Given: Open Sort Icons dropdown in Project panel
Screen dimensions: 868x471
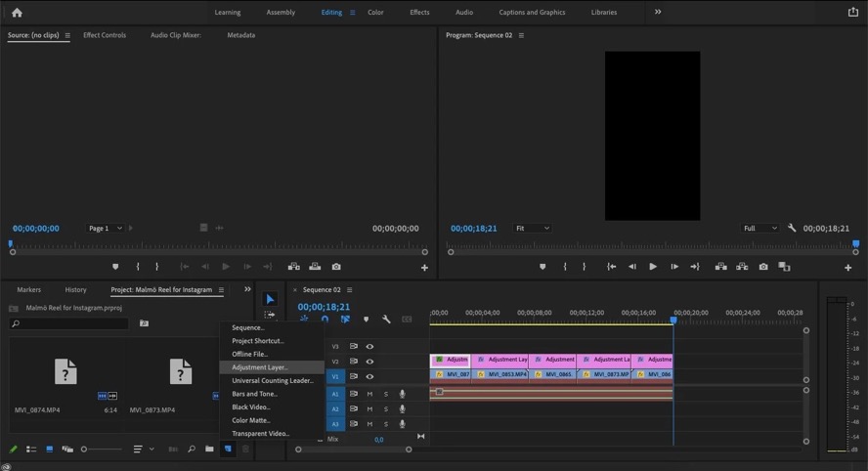Looking at the screenshot, I should pos(143,449).
